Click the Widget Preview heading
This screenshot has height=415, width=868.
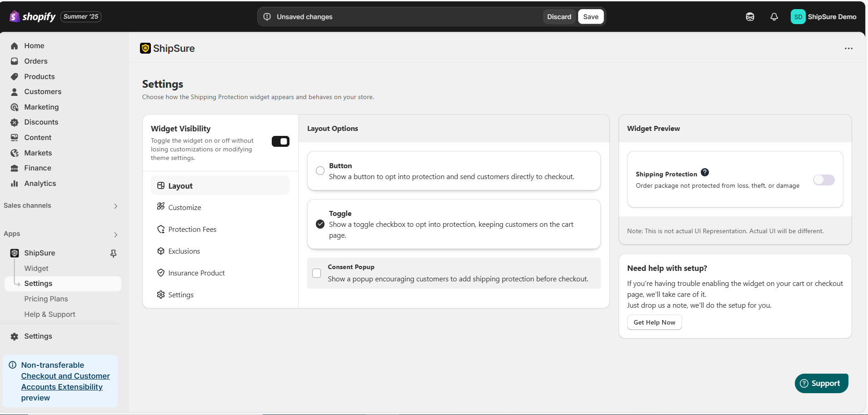pos(653,129)
